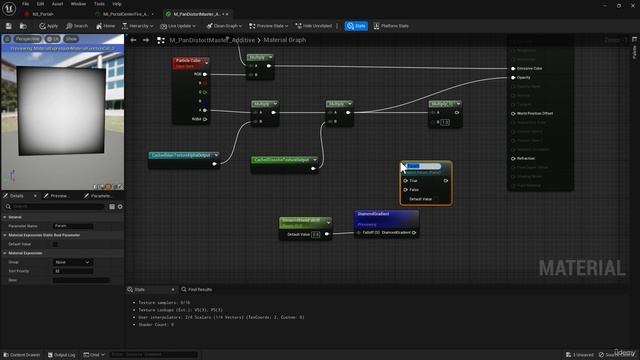Click the Sort Priority field
640x360 pixels.
tap(73, 271)
